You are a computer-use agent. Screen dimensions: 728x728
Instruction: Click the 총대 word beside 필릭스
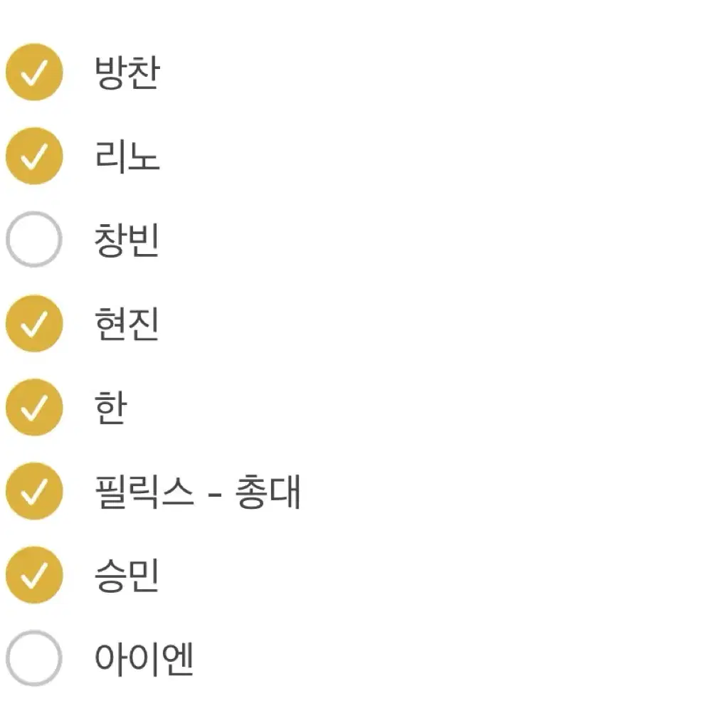click(x=268, y=492)
